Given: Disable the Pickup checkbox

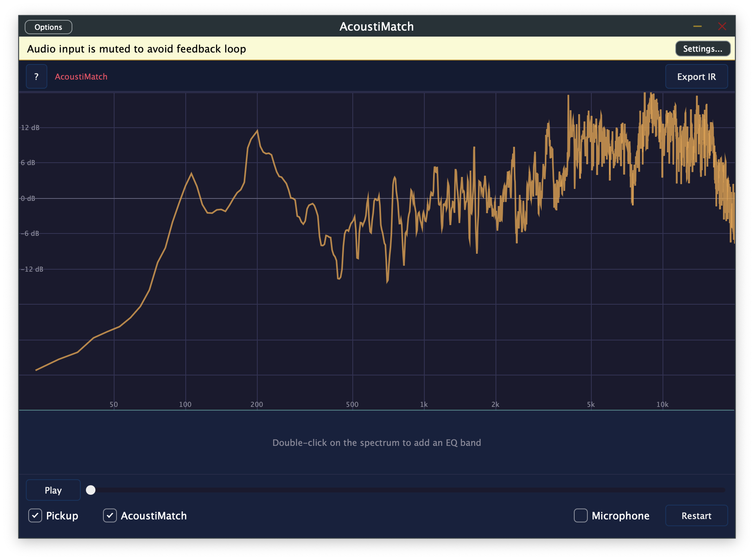Looking at the screenshot, I should tap(35, 515).
